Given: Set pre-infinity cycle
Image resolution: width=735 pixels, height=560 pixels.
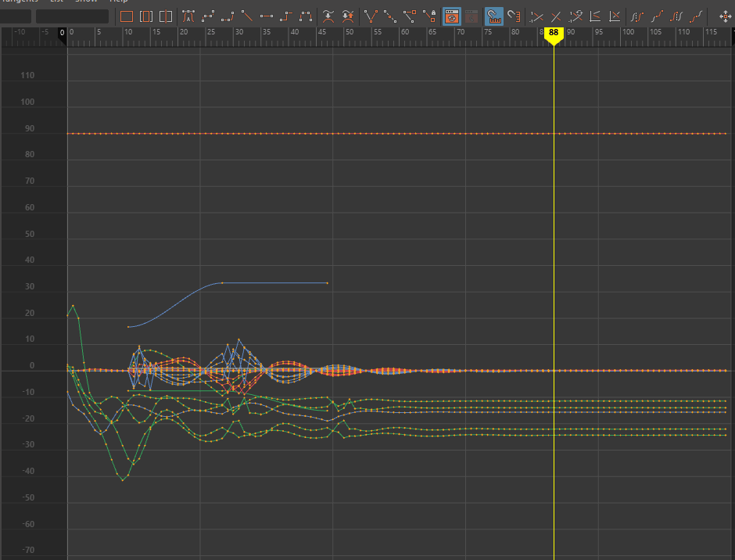Looking at the screenshot, I should click(637, 17).
